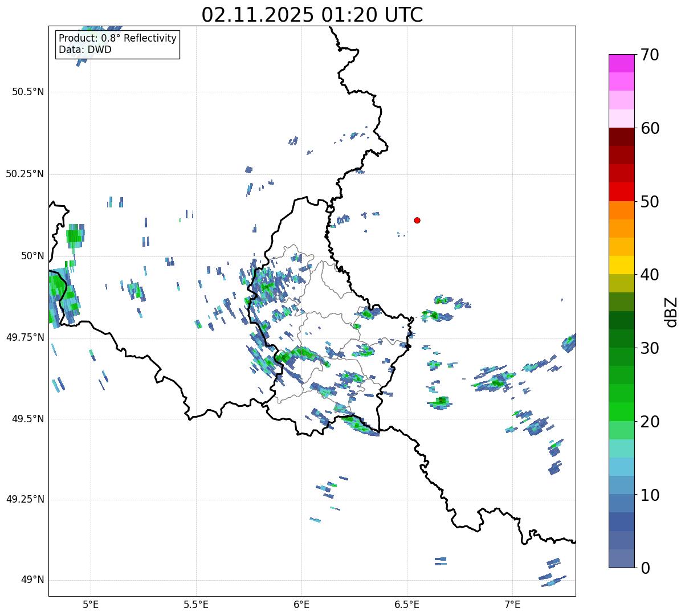Click the 49.25°N latitude label
The height and width of the screenshot is (616, 685).
(x=25, y=500)
